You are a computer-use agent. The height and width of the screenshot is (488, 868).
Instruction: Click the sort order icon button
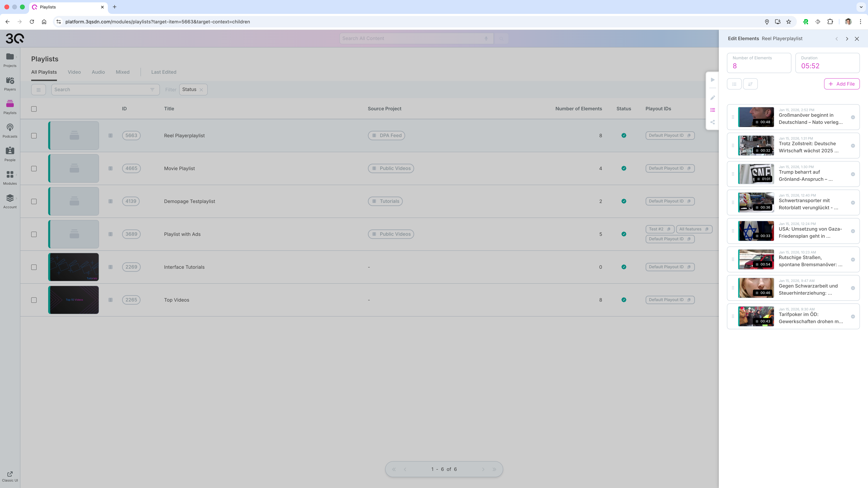[x=750, y=84]
